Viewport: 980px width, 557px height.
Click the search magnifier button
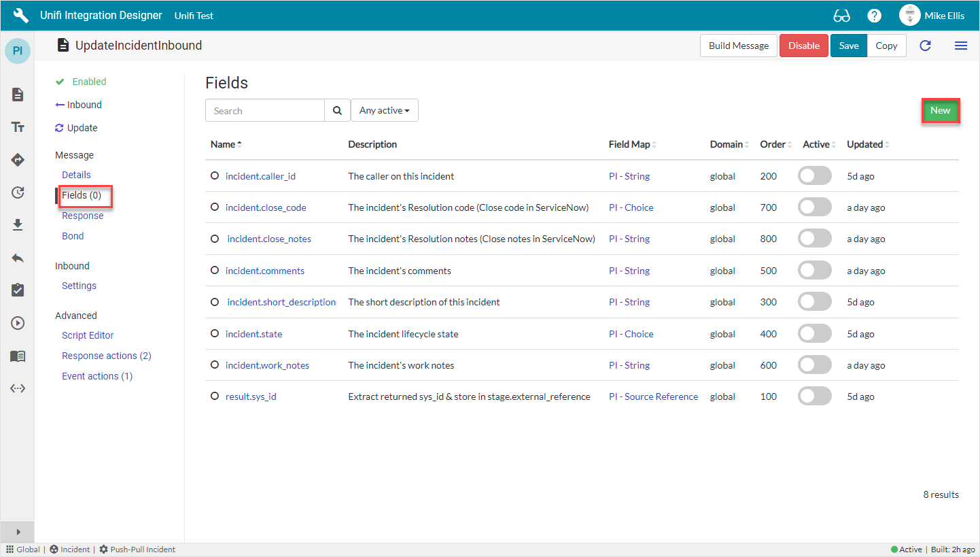pyautogui.click(x=337, y=110)
